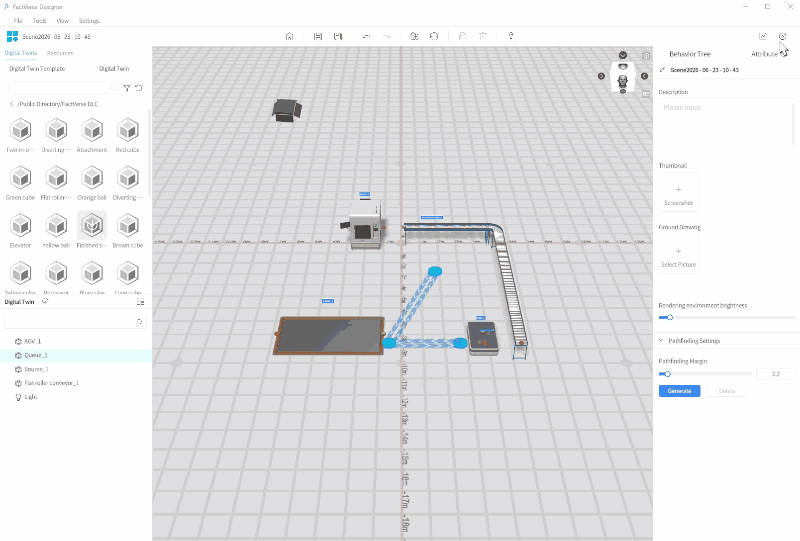Click the Pathfinding Margin slider

click(705, 374)
